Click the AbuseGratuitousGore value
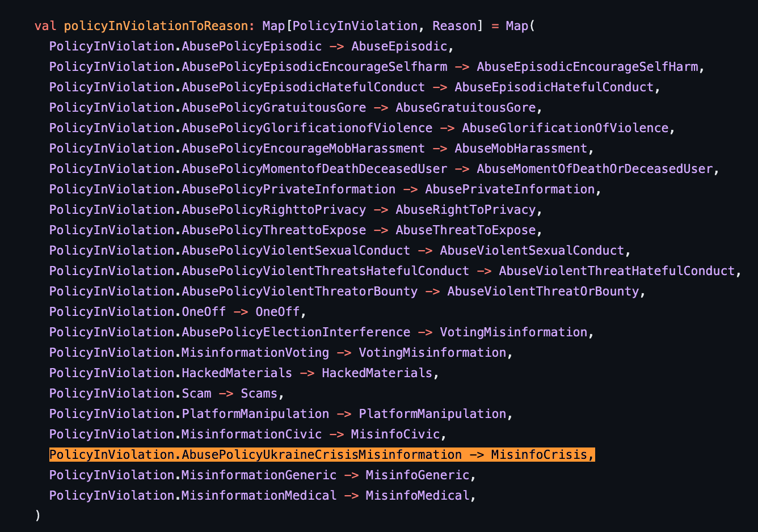 tap(465, 108)
